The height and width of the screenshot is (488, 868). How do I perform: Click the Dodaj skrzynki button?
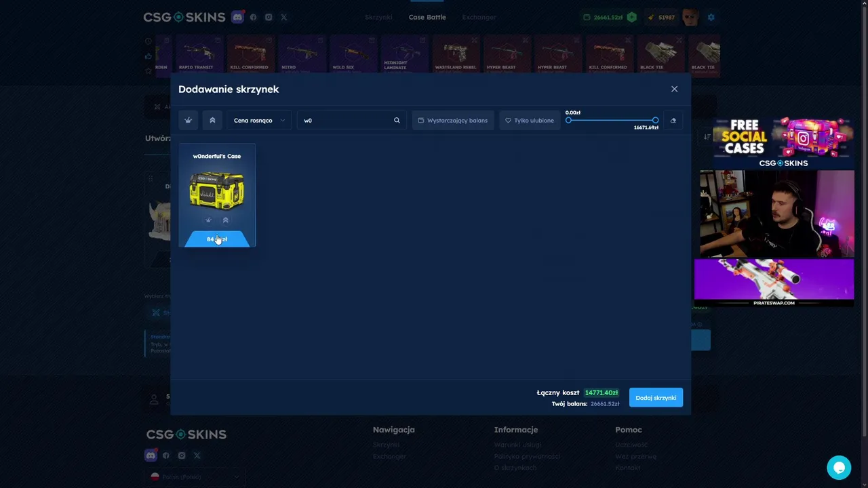[656, 398]
